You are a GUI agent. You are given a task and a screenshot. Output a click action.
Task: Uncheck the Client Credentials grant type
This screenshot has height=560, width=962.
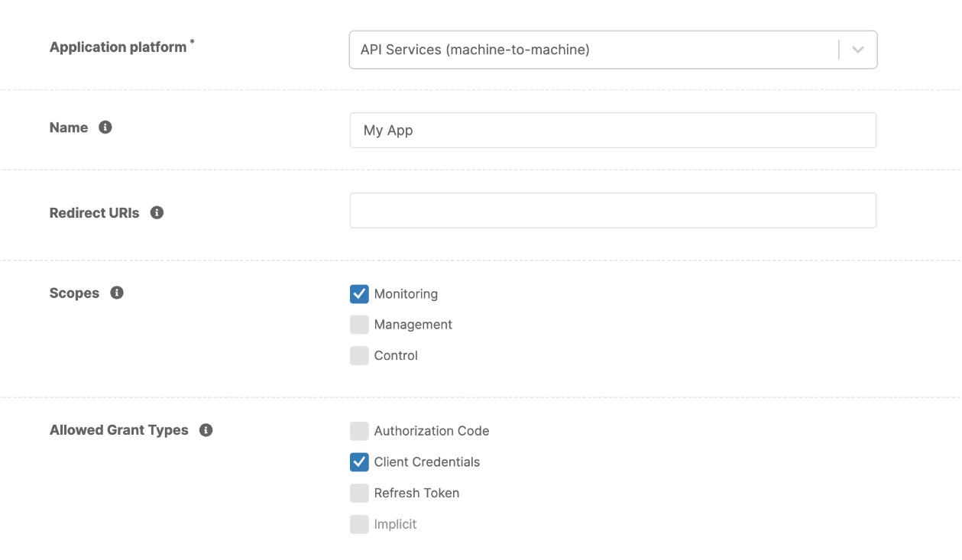click(x=359, y=461)
